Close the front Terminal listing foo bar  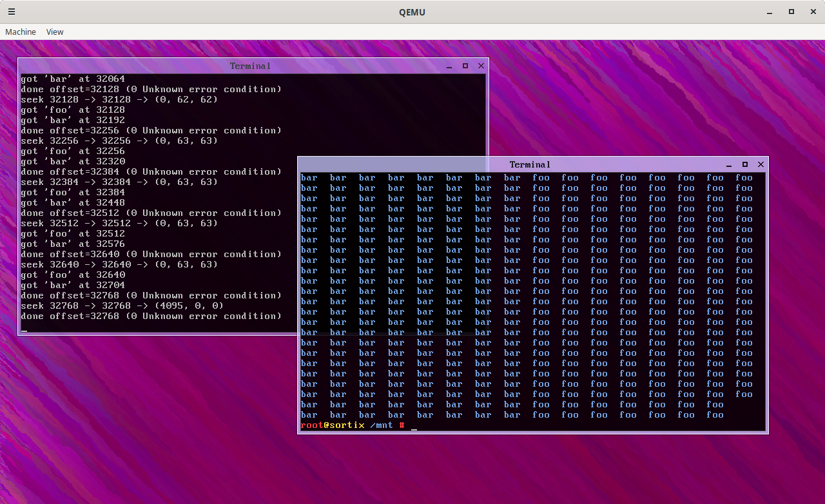coord(761,164)
